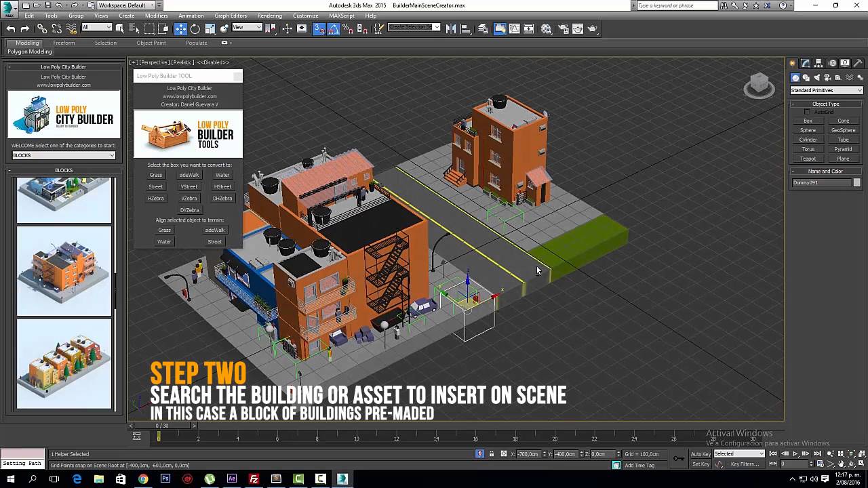This screenshot has height=488, width=868.
Task: Click the DVZebra convert button
Action: pos(189,210)
